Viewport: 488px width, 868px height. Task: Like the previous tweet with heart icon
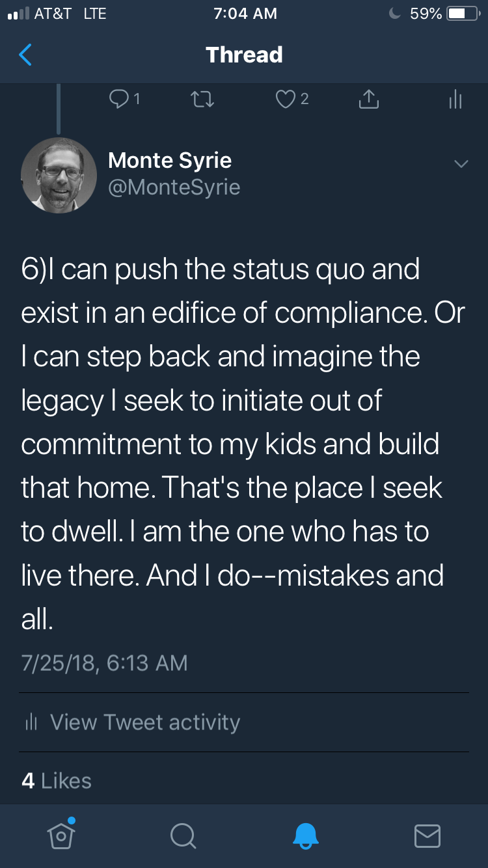[x=286, y=99]
